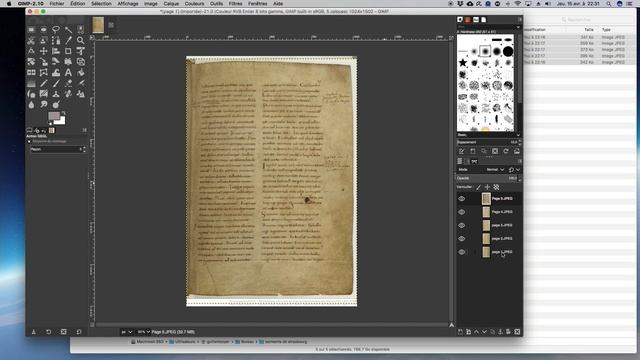Select the Paintbrush tool

point(56,83)
